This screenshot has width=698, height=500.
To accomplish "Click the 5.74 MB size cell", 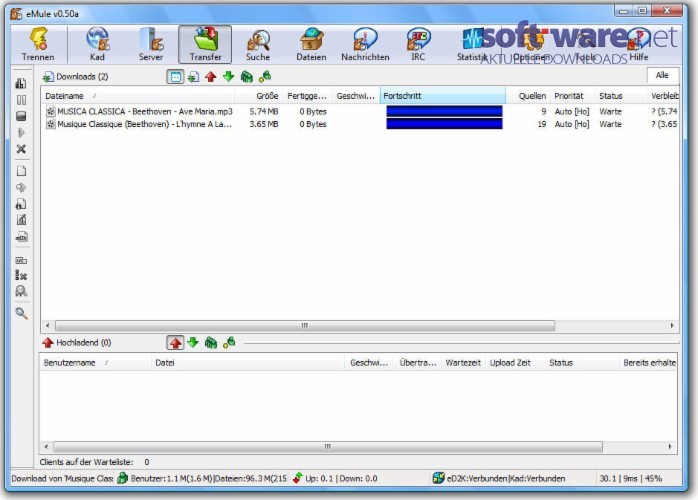I will tap(264, 111).
